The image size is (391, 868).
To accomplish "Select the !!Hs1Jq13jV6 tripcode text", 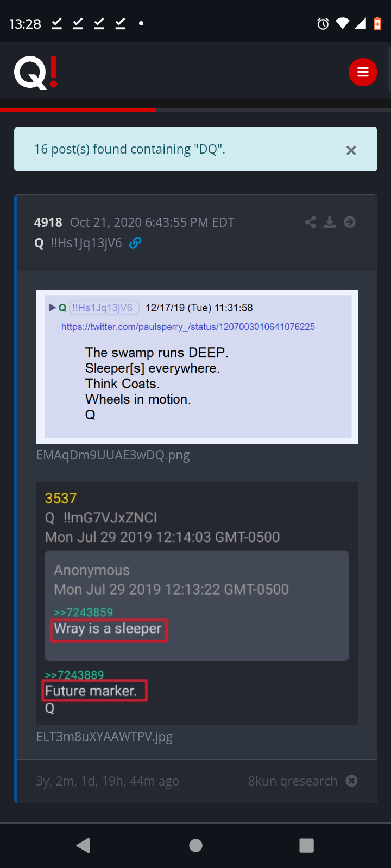I will point(86,243).
